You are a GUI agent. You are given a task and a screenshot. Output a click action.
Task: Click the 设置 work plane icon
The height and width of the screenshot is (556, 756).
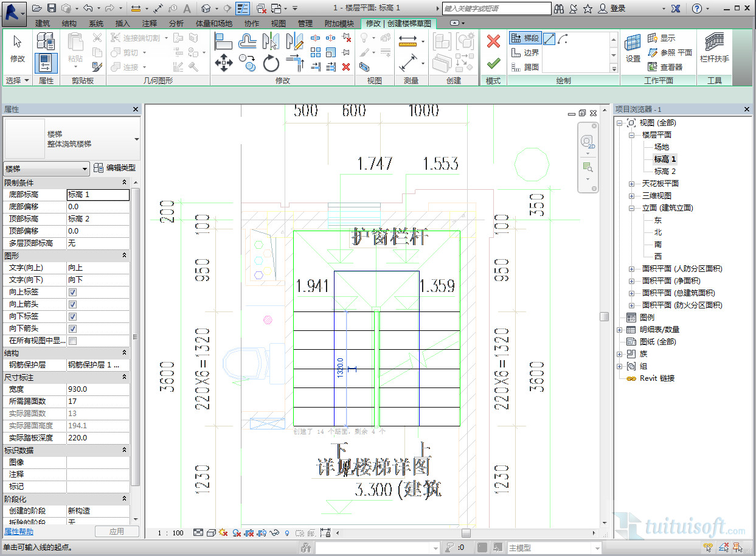point(633,49)
